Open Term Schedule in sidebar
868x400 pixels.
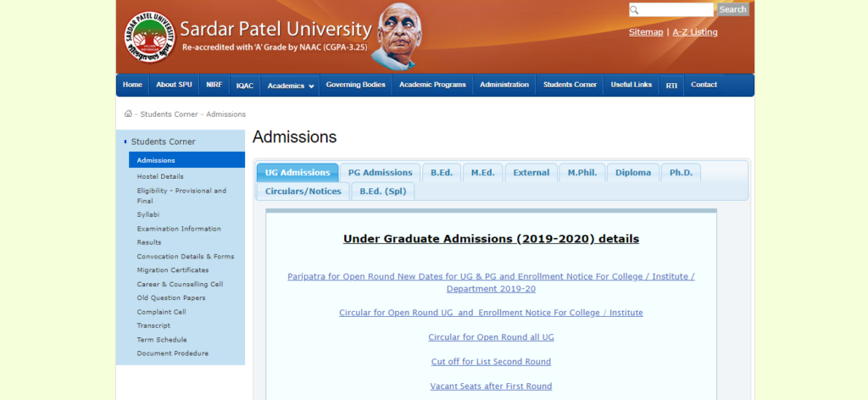coord(162,339)
